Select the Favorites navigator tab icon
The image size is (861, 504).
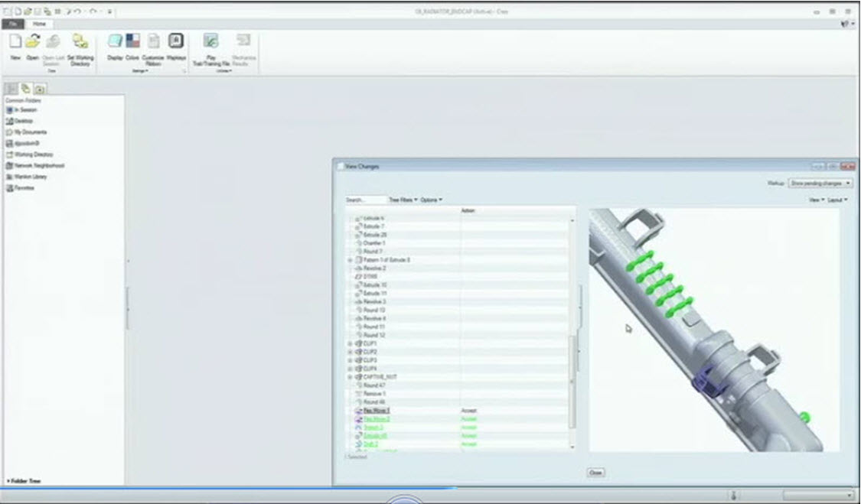coord(40,89)
